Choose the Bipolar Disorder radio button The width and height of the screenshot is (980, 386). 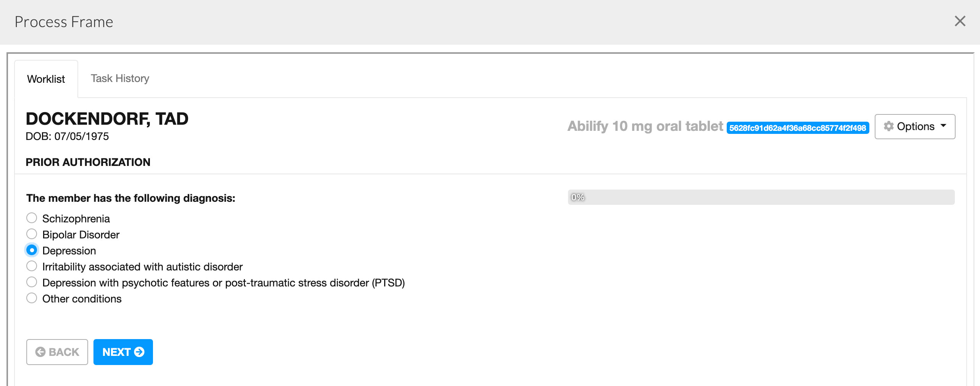32,234
